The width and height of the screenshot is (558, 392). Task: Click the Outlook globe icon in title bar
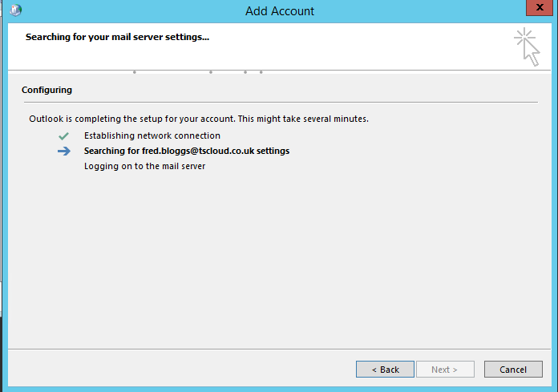tap(15, 10)
